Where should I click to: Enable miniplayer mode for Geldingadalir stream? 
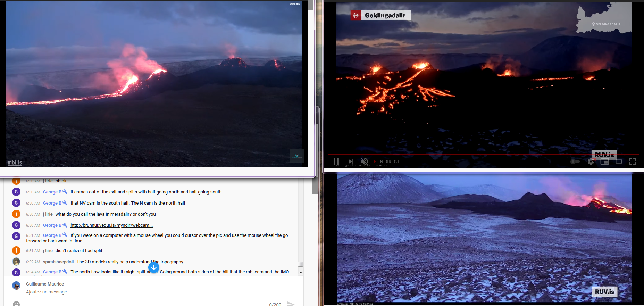tap(605, 162)
